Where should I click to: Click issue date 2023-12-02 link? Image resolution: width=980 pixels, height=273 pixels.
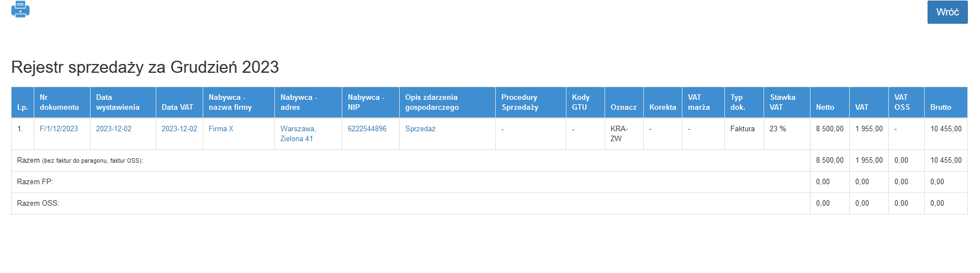pyautogui.click(x=114, y=129)
